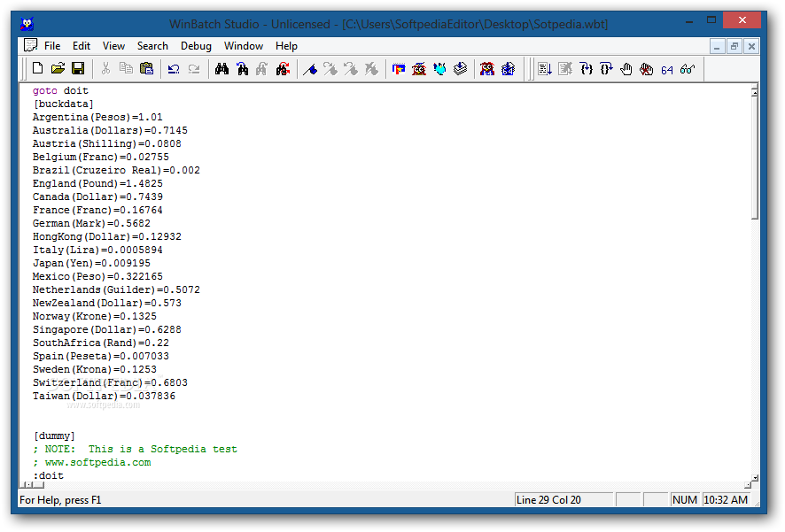Click the grayed stop debugging document icon
The width and height of the screenshot is (785, 532).
pyautogui.click(x=565, y=68)
